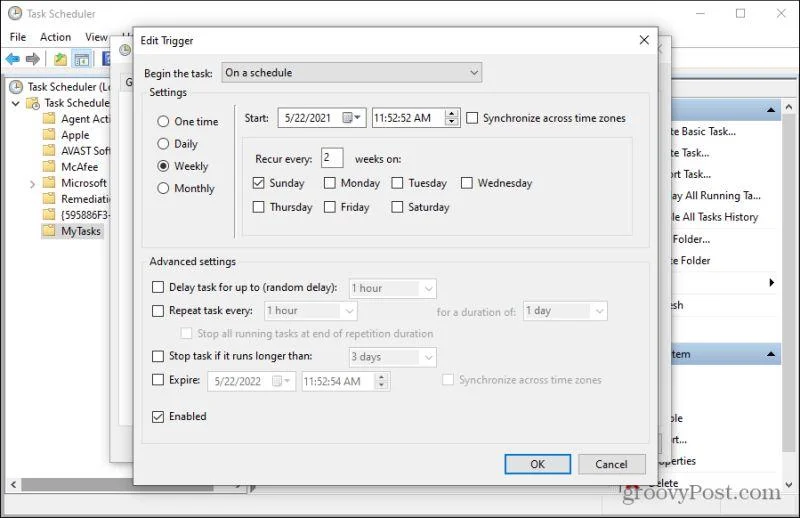Image resolution: width=800 pixels, height=518 pixels.
Task: Click the Forward arrow toolbar icon
Action: click(33, 59)
